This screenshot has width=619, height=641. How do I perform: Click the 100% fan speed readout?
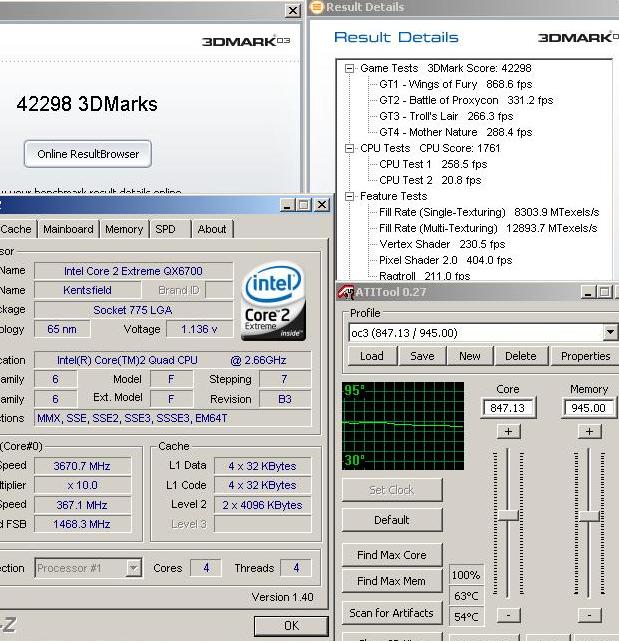(x=466, y=575)
